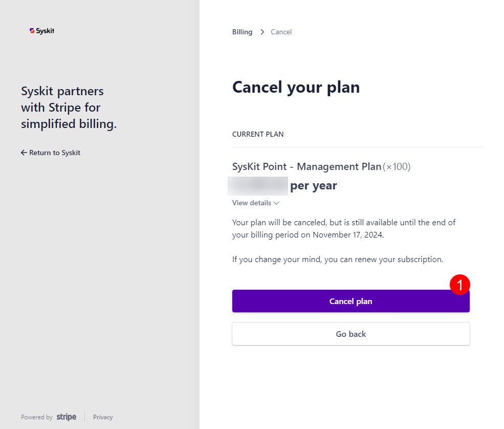Viewport: 504px width, 429px height.
Task: Open the Privacy link in the footer
Action: pyautogui.click(x=102, y=417)
